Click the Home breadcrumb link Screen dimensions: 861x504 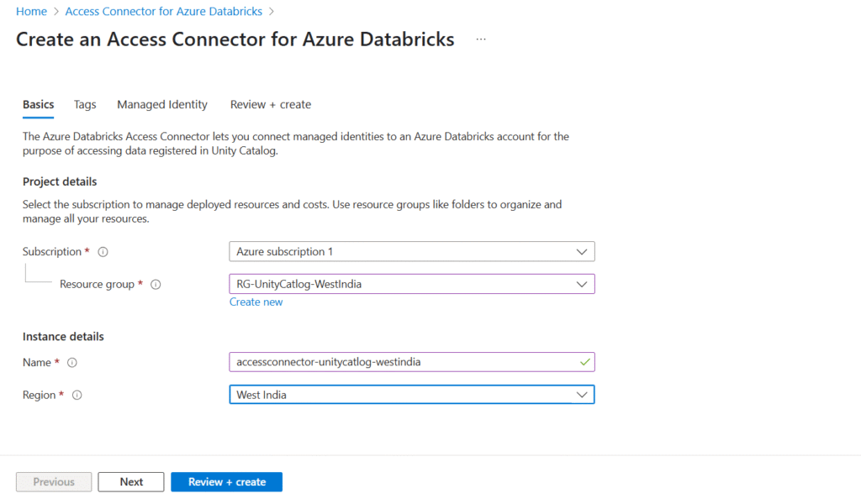tap(31, 12)
